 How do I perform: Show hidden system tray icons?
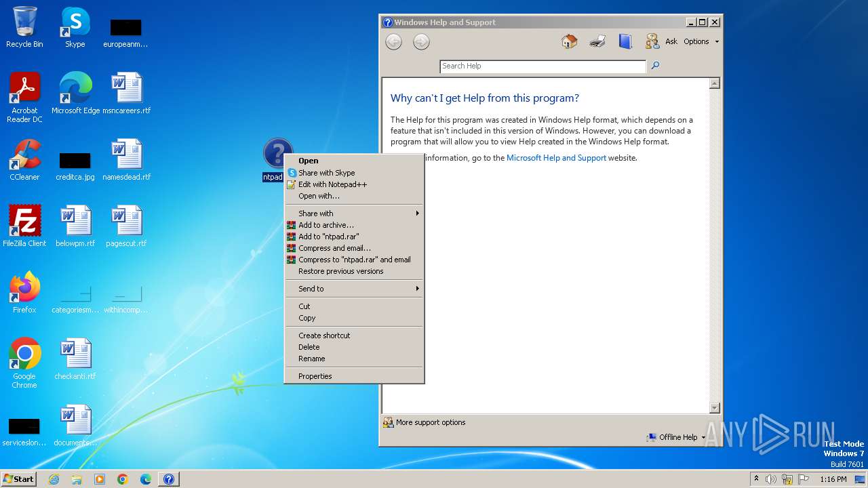756,479
